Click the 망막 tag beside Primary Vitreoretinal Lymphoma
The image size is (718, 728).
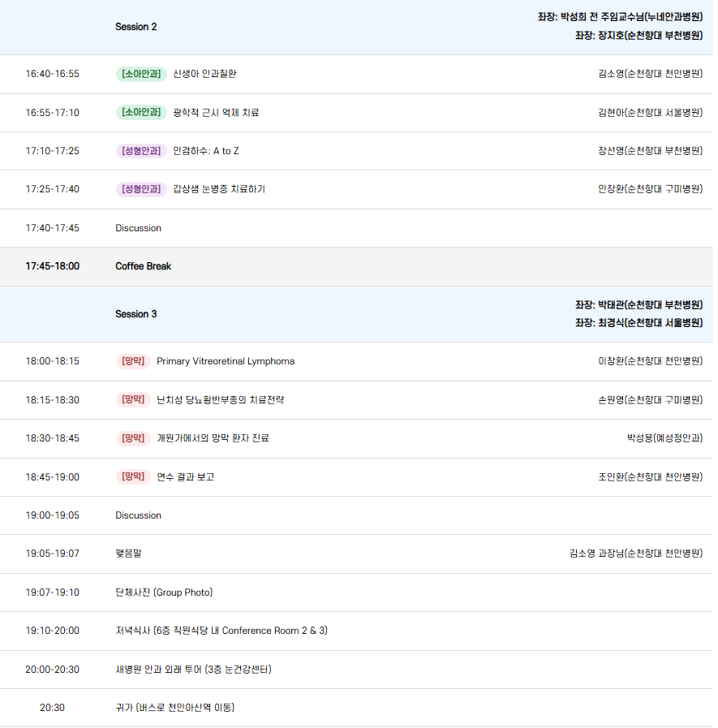(133, 361)
